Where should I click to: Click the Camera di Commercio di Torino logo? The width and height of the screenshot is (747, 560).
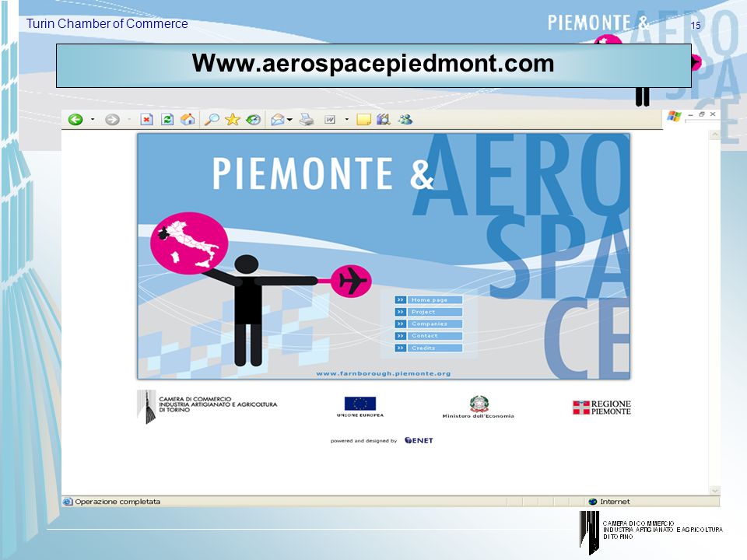(207, 406)
